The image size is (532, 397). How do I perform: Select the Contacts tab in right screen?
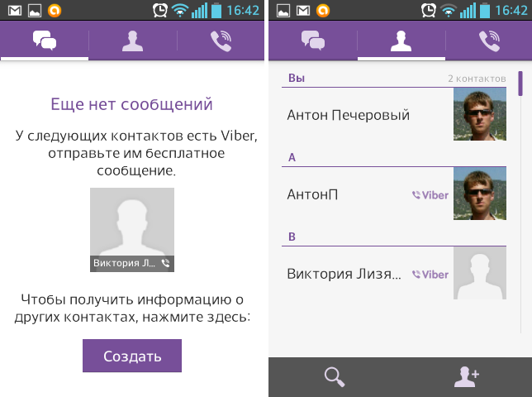401,41
